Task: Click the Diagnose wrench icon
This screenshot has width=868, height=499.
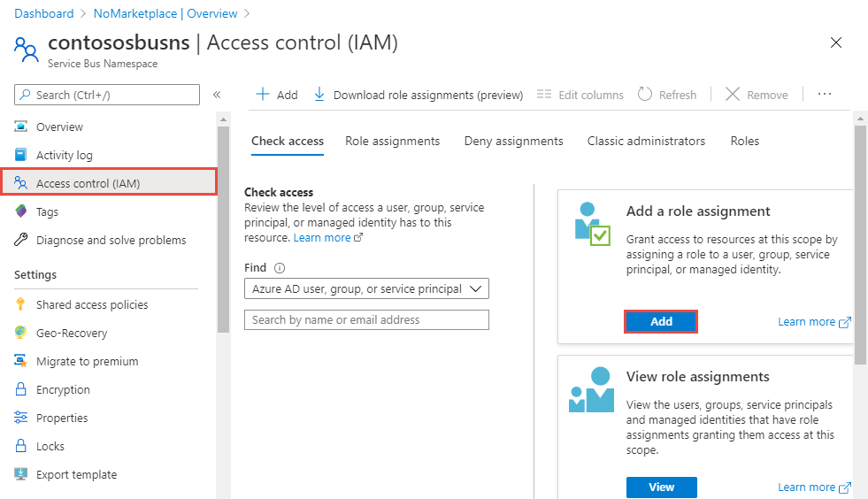Action: coord(20,239)
